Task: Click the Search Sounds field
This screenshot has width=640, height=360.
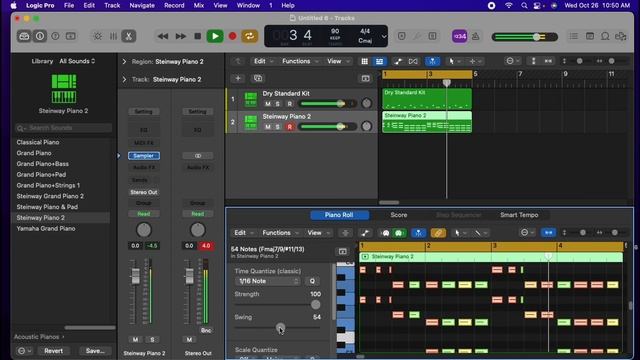Action: (63, 128)
